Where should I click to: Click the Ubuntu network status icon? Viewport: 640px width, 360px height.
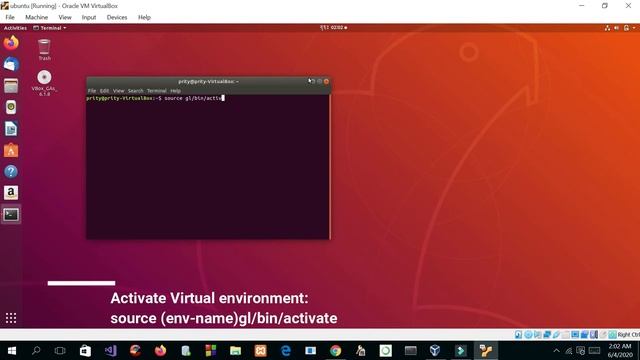[x=607, y=28]
